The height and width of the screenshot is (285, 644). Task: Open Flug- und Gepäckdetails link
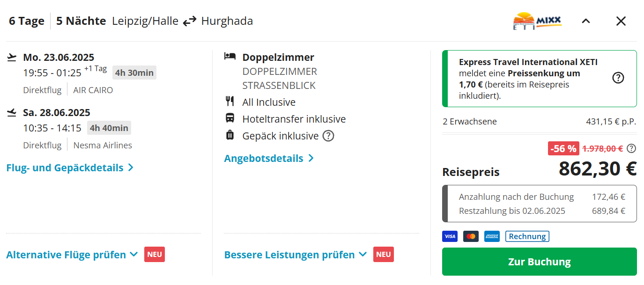coord(70,168)
